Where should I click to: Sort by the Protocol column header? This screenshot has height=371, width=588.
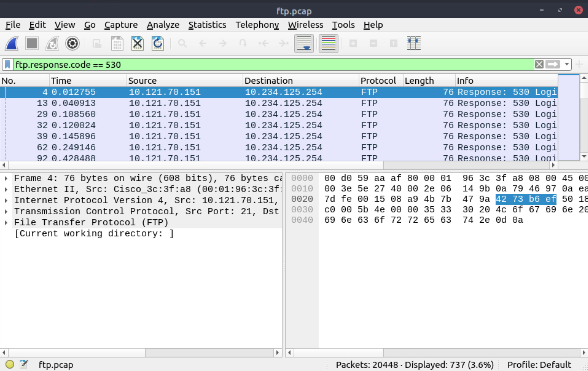(x=381, y=81)
